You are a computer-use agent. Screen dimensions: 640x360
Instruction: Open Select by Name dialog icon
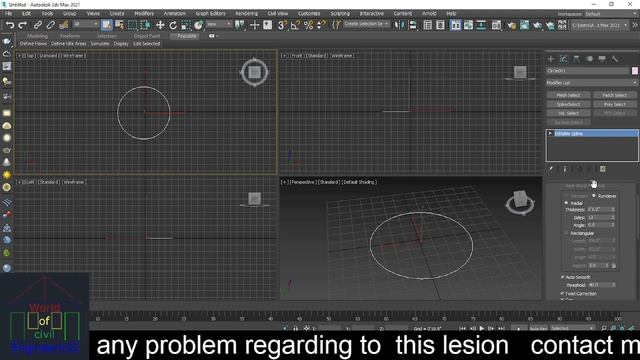(x=120, y=25)
